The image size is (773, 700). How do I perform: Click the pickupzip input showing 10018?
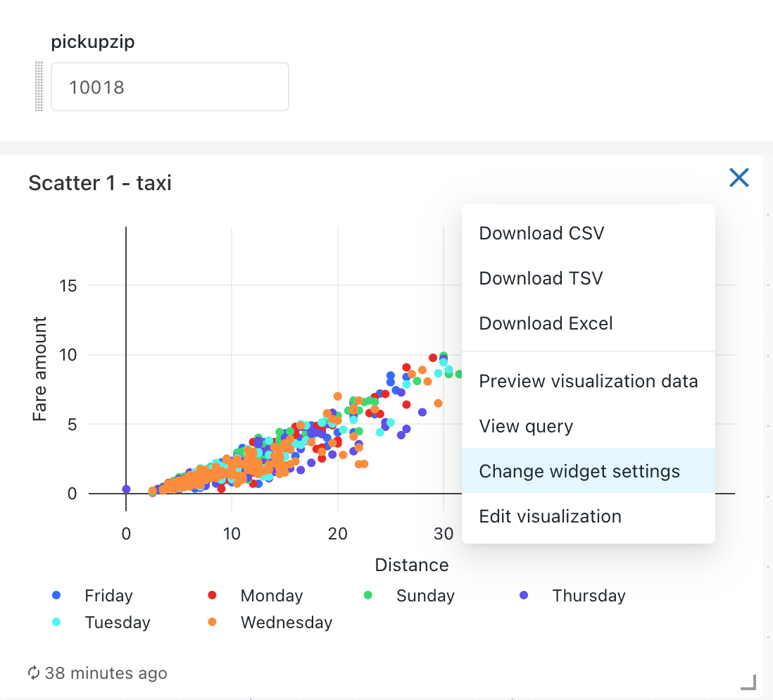coord(169,86)
